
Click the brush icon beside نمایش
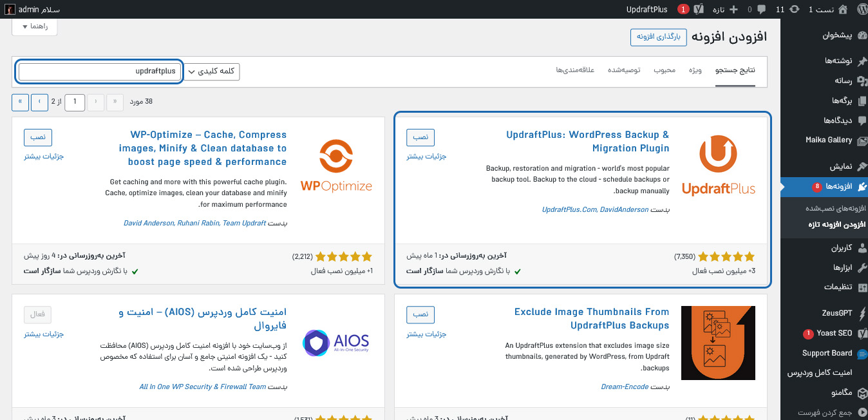[x=862, y=166]
